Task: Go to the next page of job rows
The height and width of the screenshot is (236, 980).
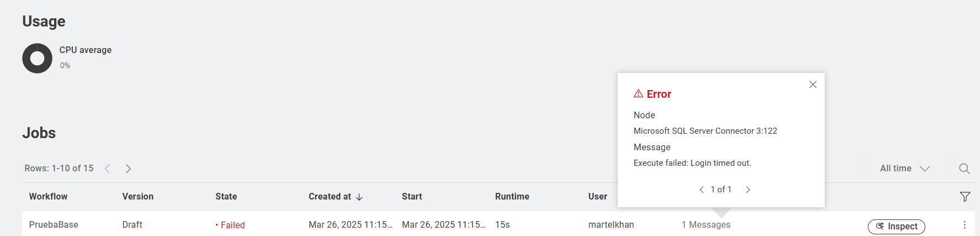Action: pos(128,169)
